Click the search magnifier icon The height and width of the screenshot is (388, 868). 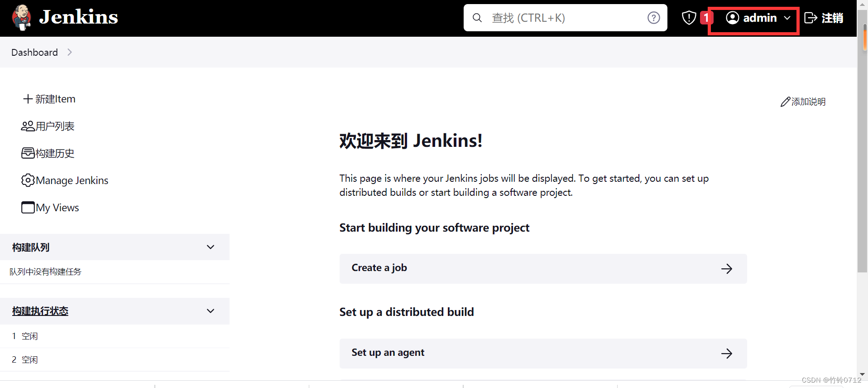point(477,18)
